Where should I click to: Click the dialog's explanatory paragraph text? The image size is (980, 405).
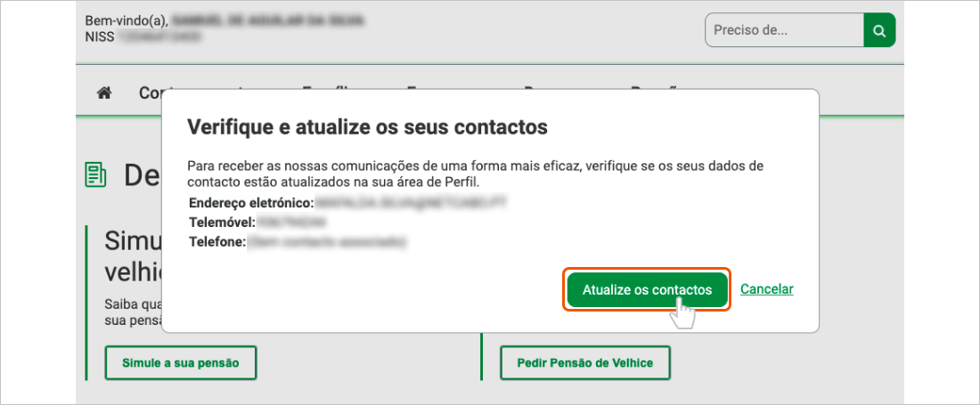[x=476, y=174]
